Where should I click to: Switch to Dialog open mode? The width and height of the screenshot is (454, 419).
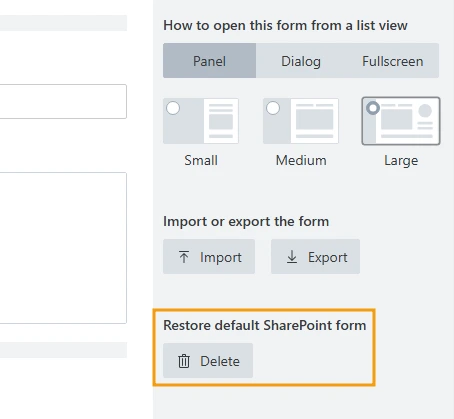[301, 61]
